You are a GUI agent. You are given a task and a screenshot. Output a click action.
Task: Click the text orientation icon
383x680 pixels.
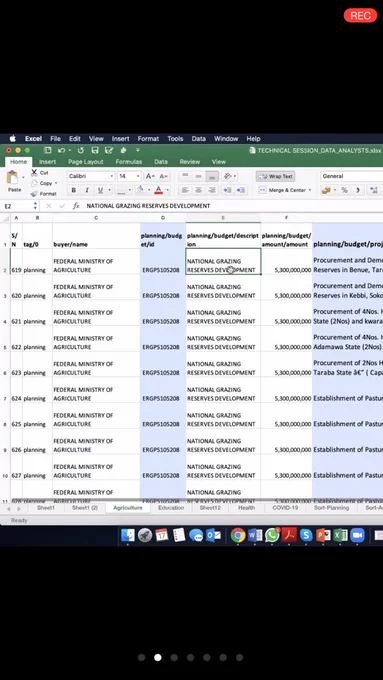[x=228, y=176]
